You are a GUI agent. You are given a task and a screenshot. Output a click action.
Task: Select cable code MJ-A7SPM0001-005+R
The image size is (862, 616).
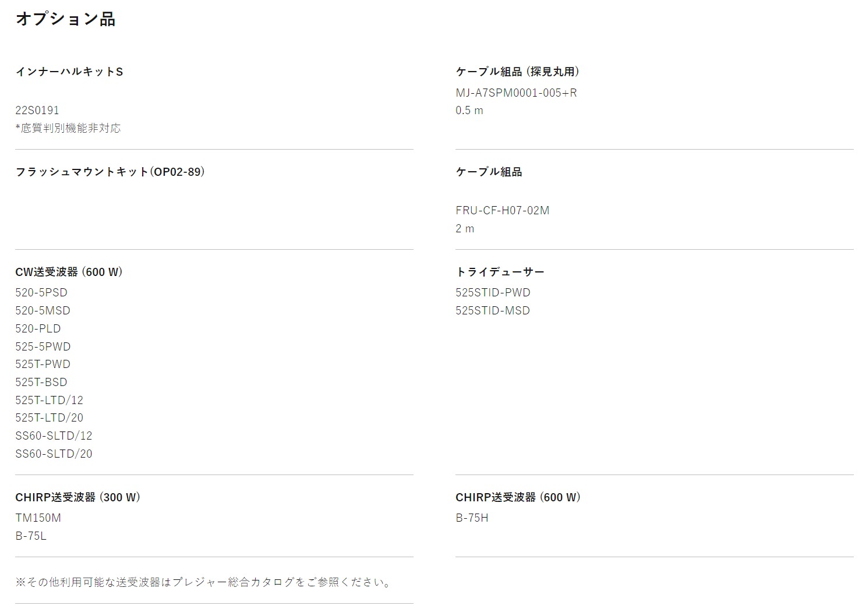click(516, 93)
